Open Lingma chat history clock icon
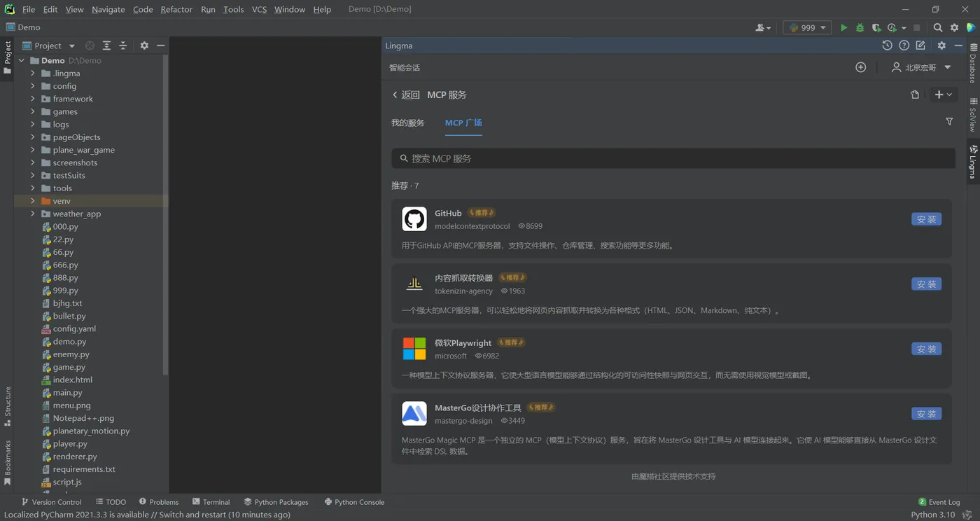The height and width of the screenshot is (521, 980). pyautogui.click(x=887, y=46)
